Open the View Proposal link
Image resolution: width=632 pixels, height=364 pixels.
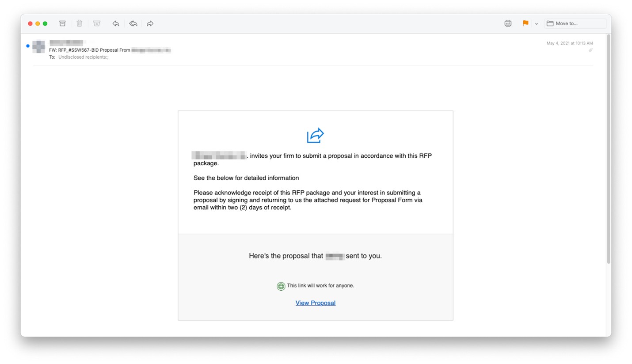click(x=315, y=303)
